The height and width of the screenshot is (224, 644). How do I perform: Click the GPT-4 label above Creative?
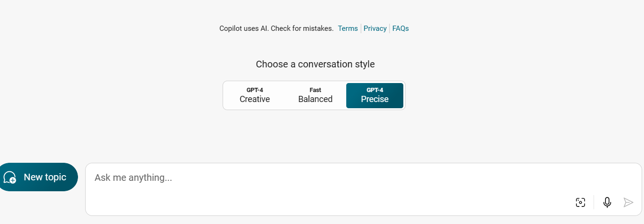click(x=254, y=90)
